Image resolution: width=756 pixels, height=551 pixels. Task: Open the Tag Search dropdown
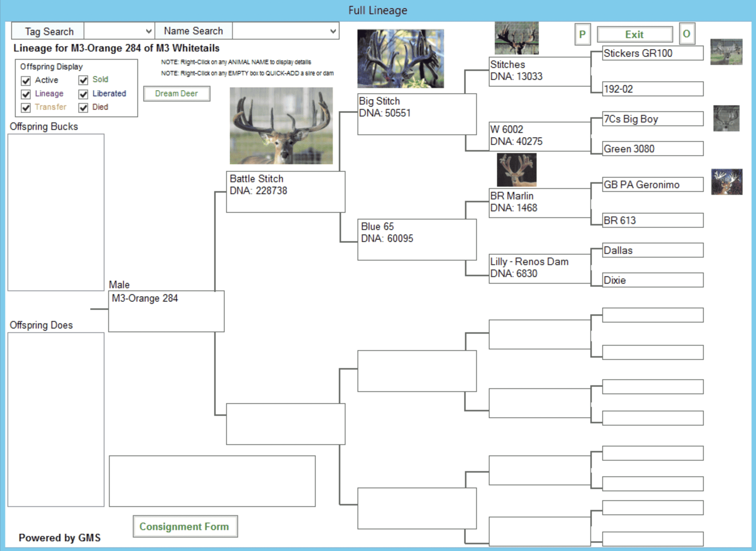(x=149, y=31)
